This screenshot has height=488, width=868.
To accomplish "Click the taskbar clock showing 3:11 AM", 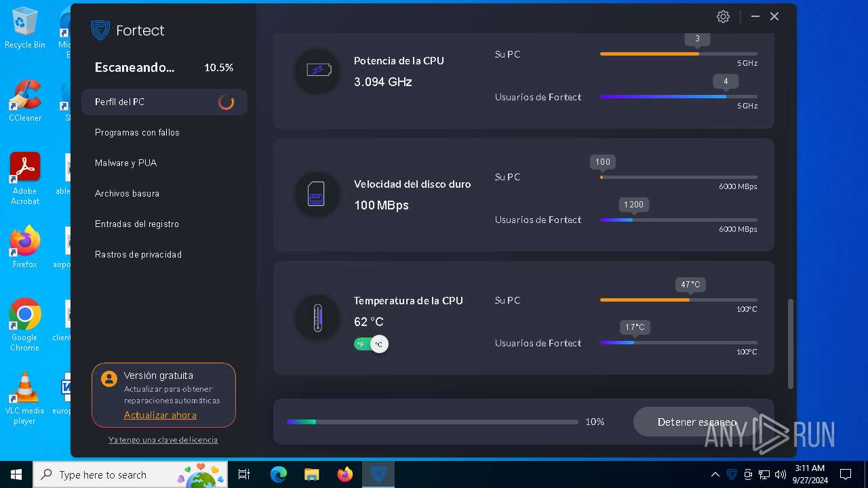I will tap(809, 474).
